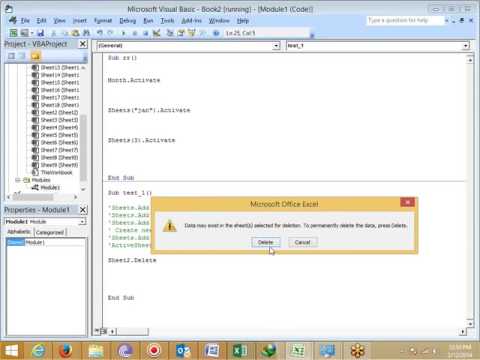Click the Break pause icon
Image resolution: width=480 pixels, height=360 pixels.
click(x=135, y=33)
